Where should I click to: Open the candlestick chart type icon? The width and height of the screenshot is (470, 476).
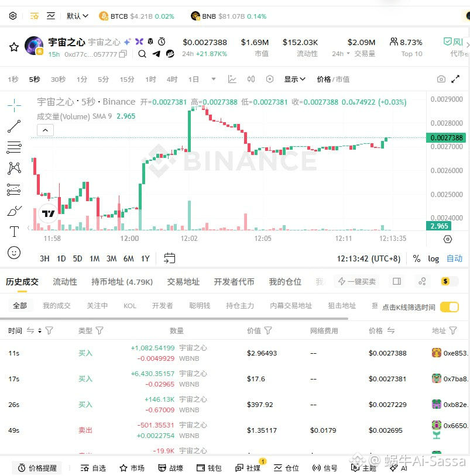point(251,79)
